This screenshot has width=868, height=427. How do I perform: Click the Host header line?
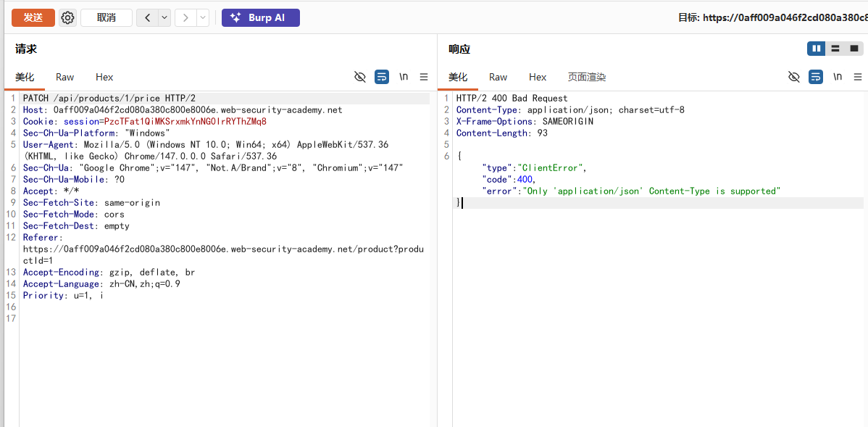(x=183, y=109)
